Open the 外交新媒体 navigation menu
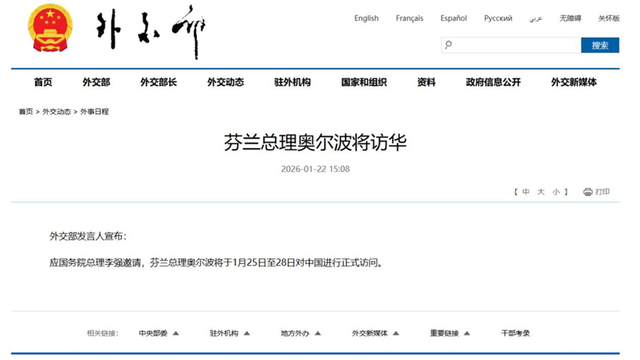The image size is (640, 360). point(573,82)
